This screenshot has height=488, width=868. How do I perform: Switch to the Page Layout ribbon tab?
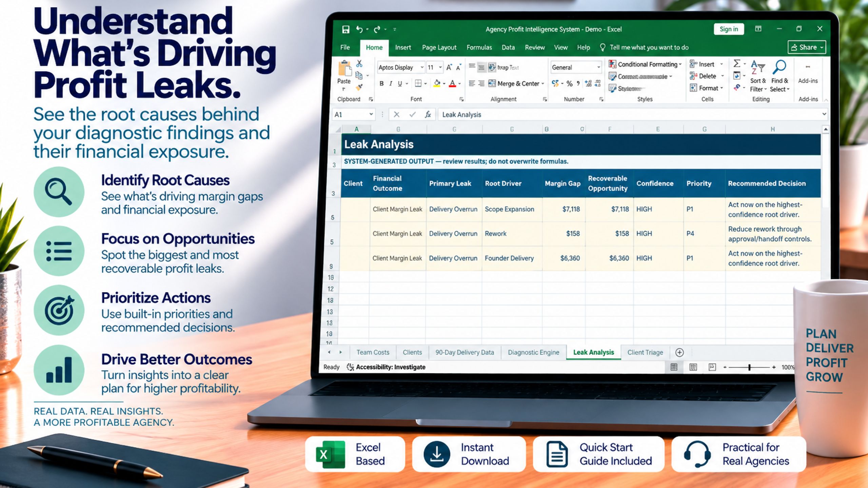pyautogui.click(x=439, y=47)
